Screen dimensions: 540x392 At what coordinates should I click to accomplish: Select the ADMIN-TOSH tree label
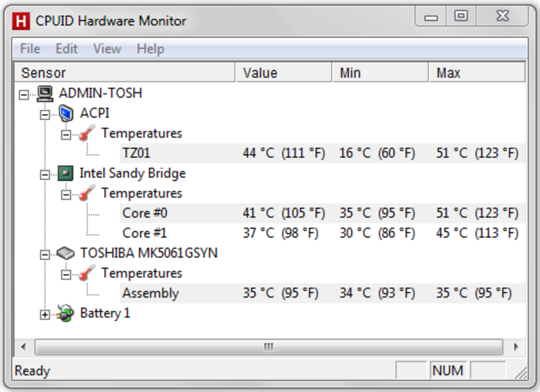tap(101, 93)
